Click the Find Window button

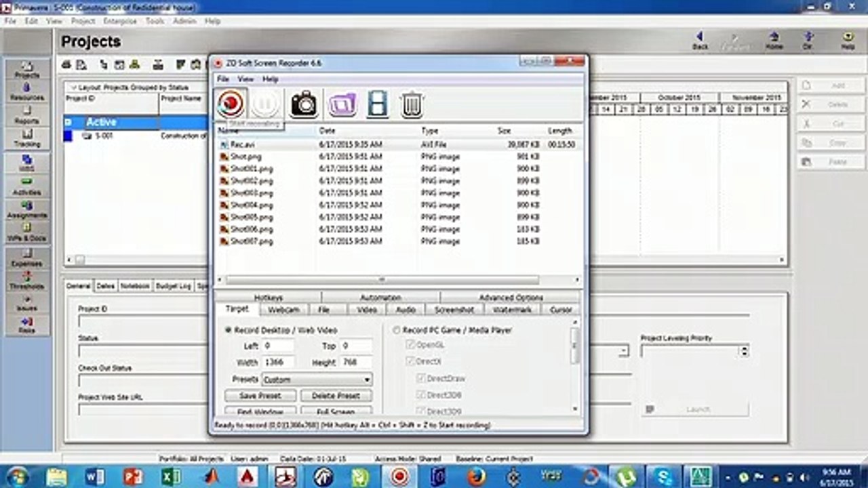(x=261, y=411)
